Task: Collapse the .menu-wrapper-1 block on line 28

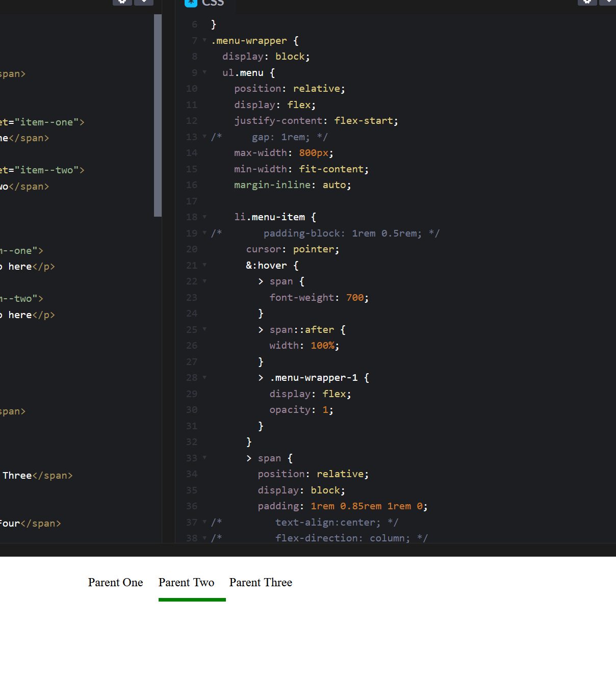Action: point(204,378)
